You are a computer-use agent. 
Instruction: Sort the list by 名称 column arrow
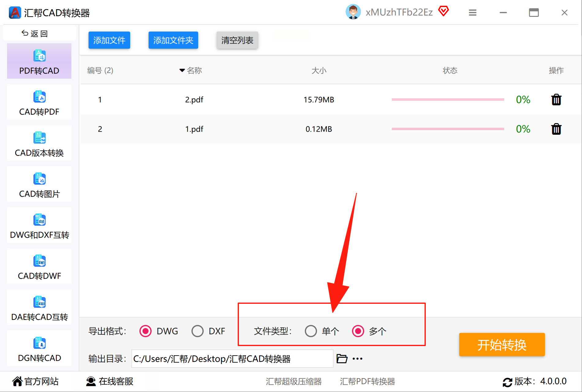click(182, 70)
